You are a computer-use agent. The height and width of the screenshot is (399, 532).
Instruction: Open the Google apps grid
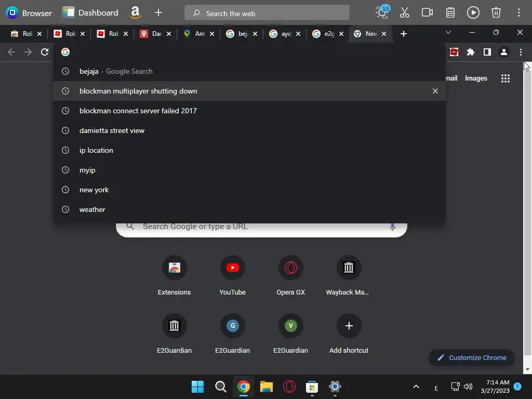(x=505, y=78)
